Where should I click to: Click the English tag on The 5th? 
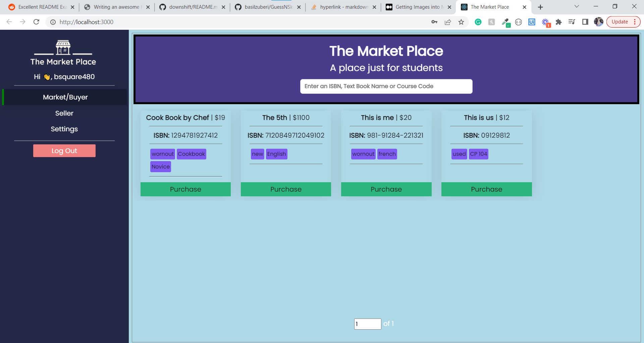pos(276,154)
